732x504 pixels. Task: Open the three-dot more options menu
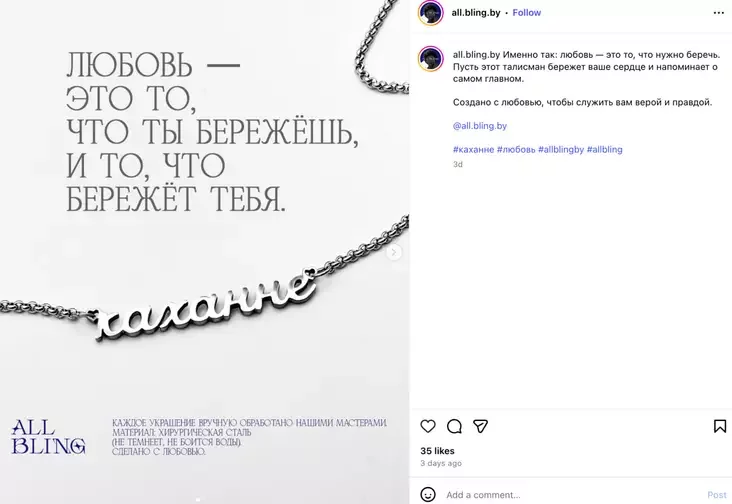pos(719,13)
